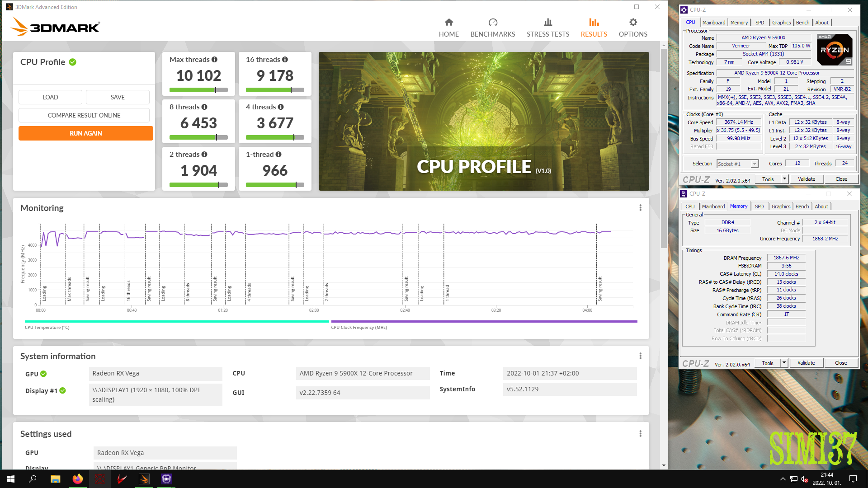Click Time value '2022-10-01 21:37 +02:00'
868x488 pixels.
click(570, 373)
